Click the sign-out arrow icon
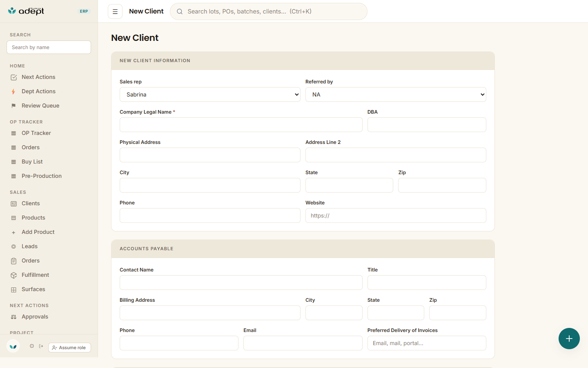The height and width of the screenshot is (368, 588). point(41,346)
